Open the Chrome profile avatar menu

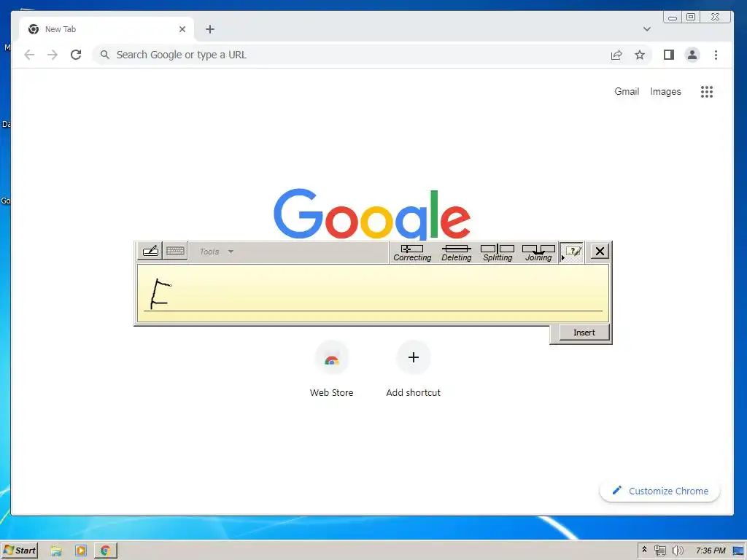[x=692, y=55]
